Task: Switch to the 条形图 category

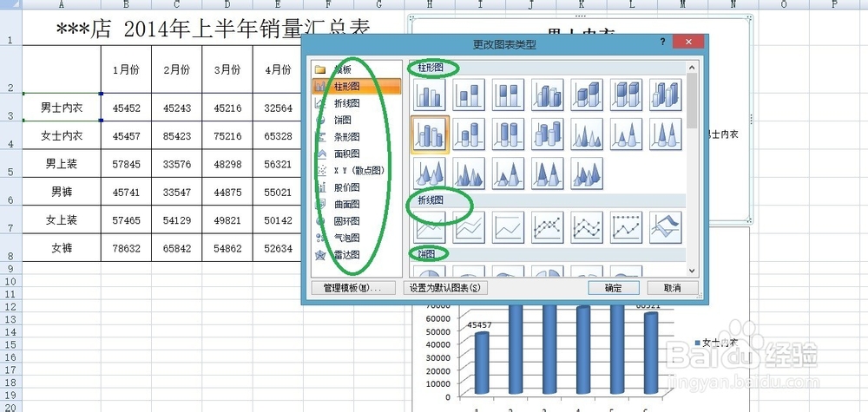Action: click(356, 136)
